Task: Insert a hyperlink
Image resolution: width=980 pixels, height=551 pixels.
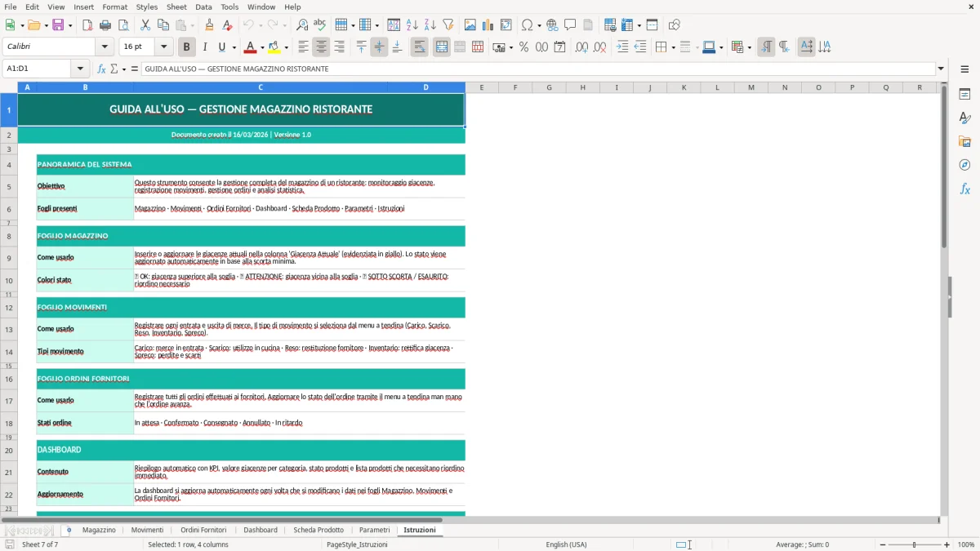Action: 552,25
